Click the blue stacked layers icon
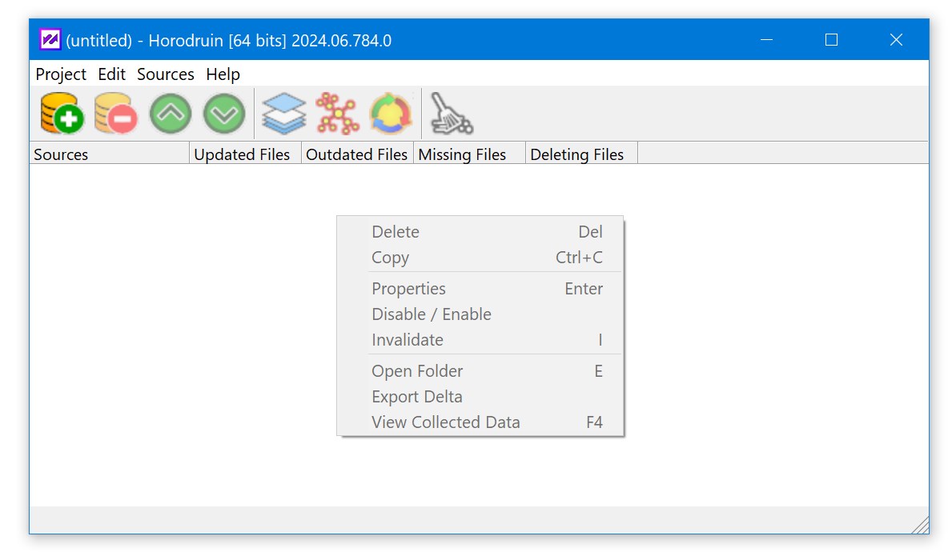The image size is (952, 560). point(284,114)
